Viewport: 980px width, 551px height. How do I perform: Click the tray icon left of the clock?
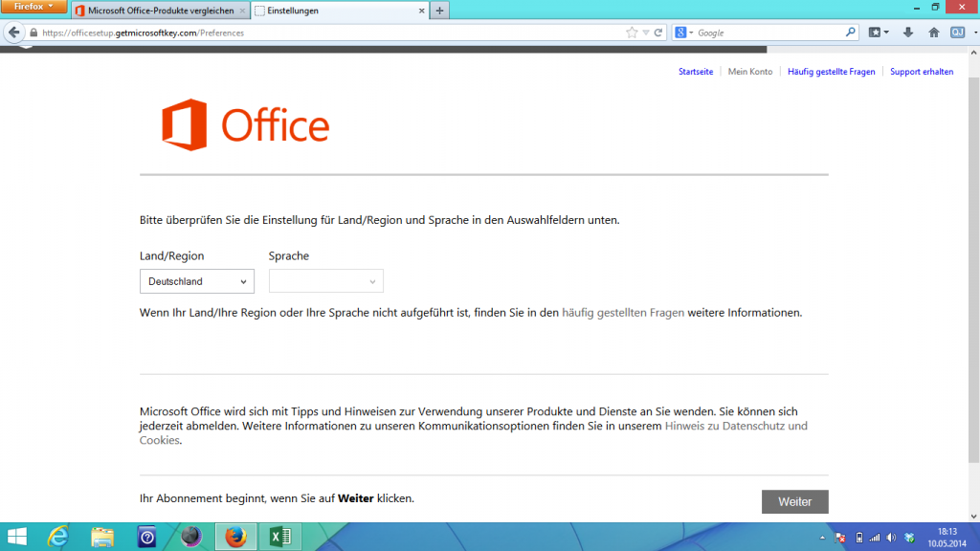click(x=909, y=538)
